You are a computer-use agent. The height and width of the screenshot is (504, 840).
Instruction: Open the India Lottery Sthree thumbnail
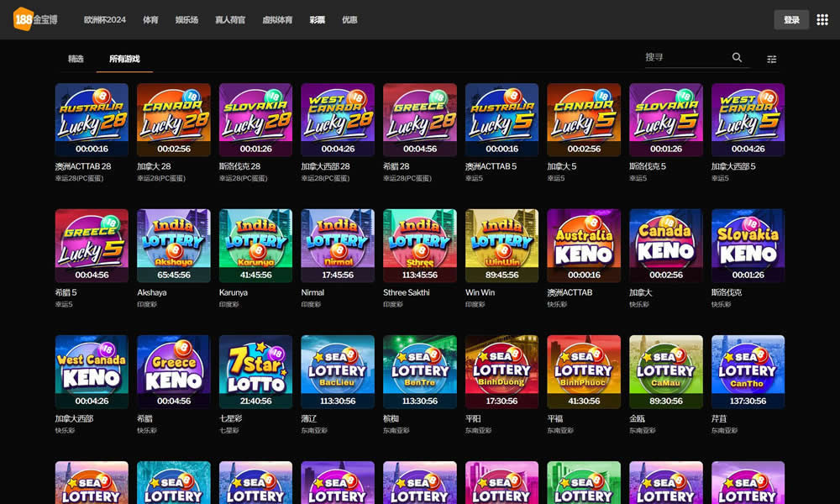click(x=420, y=246)
